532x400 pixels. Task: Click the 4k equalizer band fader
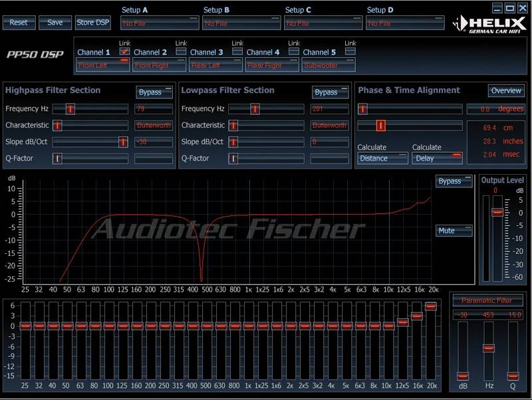click(x=333, y=326)
